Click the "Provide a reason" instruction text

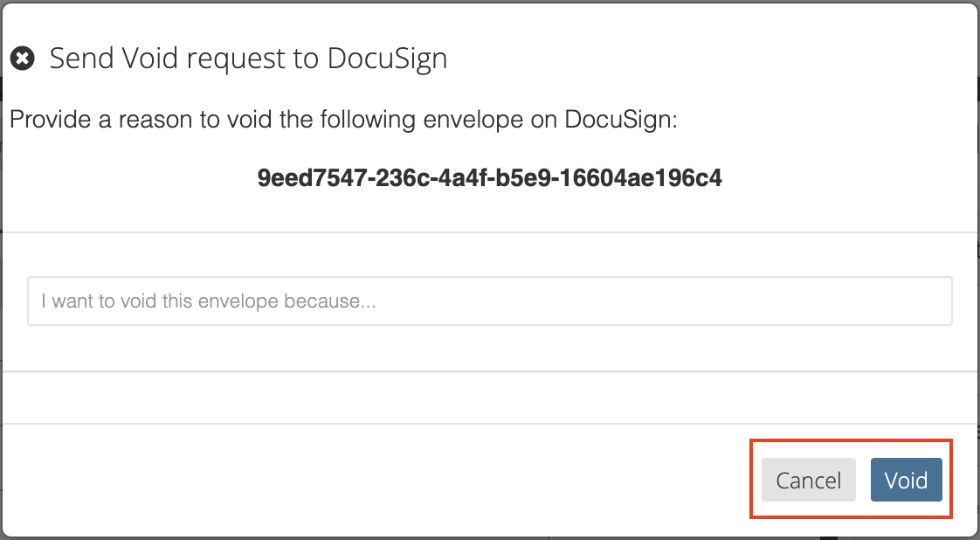(x=343, y=119)
